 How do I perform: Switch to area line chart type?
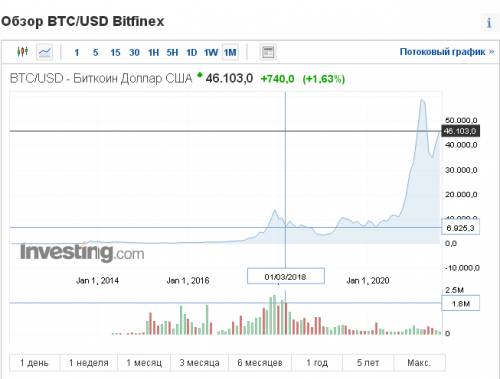[44, 52]
